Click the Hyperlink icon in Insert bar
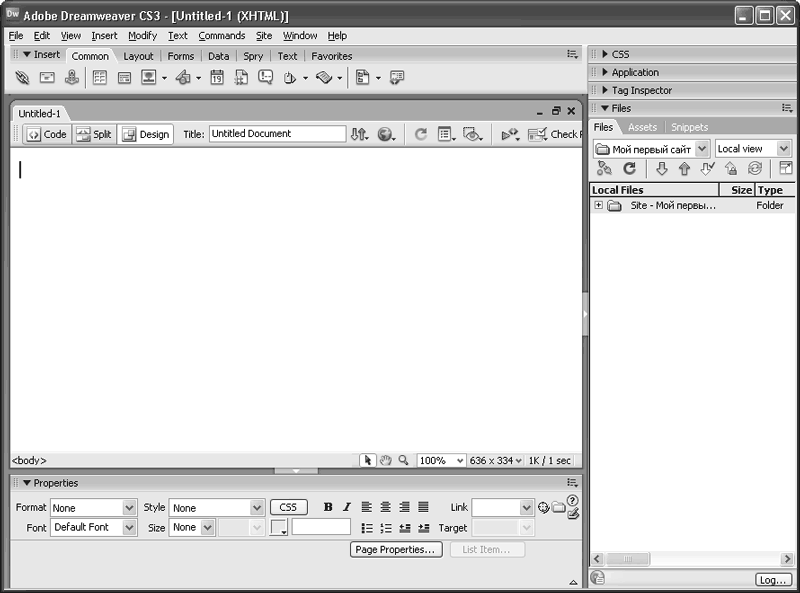The width and height of the screenshot is (800, 593). (22, 77)
